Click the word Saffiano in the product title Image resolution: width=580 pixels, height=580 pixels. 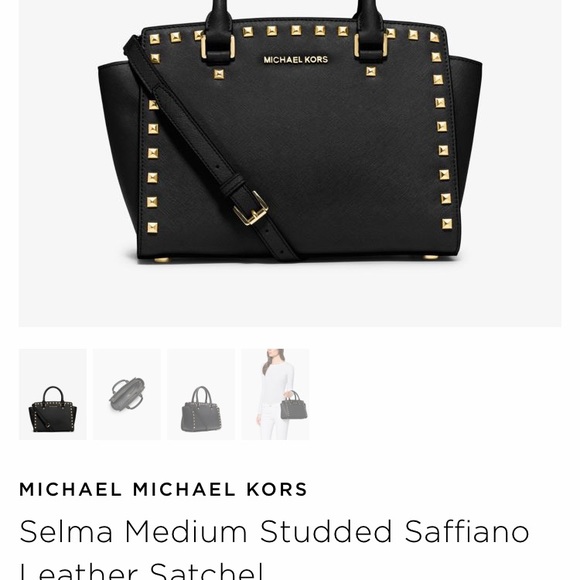[467, 532]
